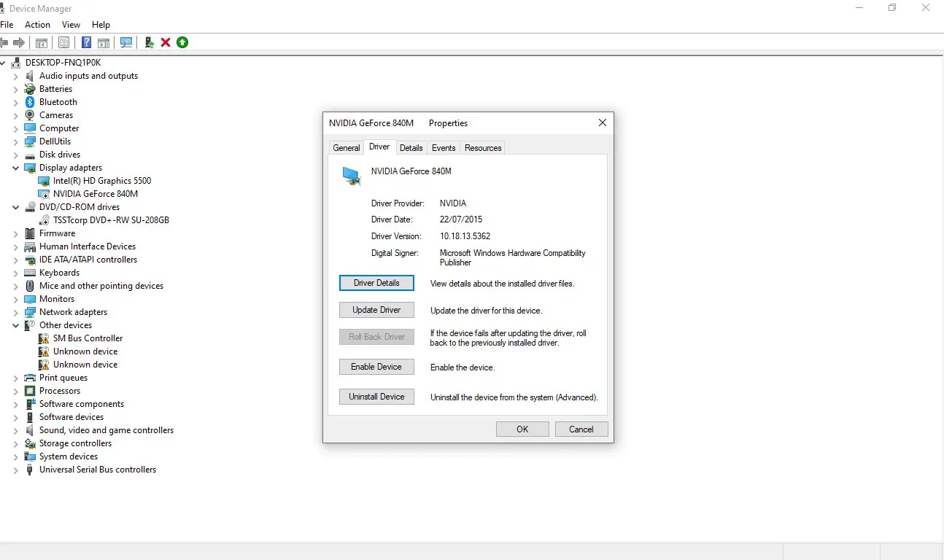This screenshot has width=944, height=560.
Task: Switch to the Resources tab
Action: pos(483,148)
